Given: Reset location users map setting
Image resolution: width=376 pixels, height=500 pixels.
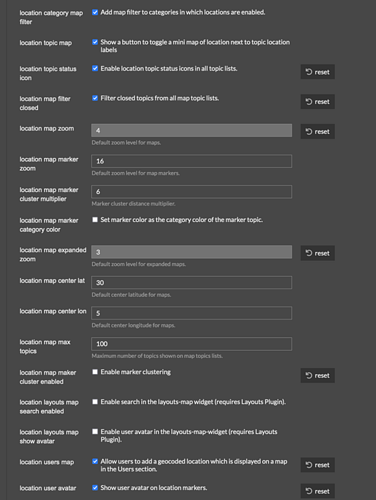Looking at the screenshot, I should tap(318, 465).
